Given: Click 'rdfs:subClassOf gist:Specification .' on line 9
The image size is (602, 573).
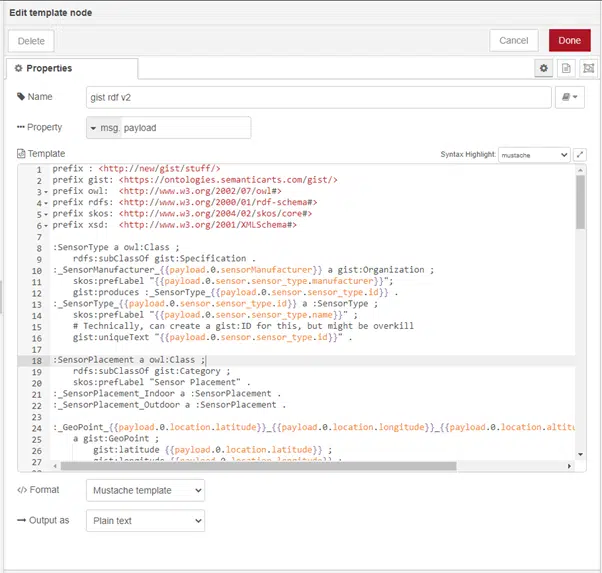Looking at the screenshot, I should 164,258.
